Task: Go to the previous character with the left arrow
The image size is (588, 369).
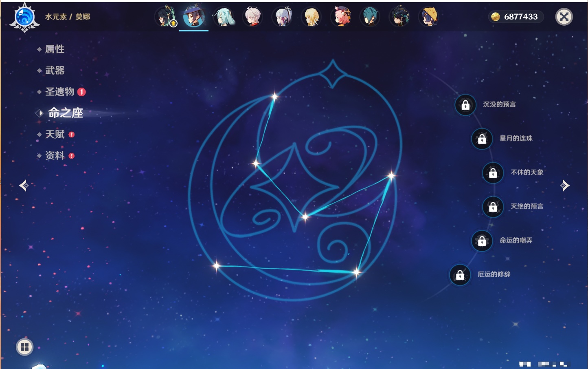Action: point(24,186)
